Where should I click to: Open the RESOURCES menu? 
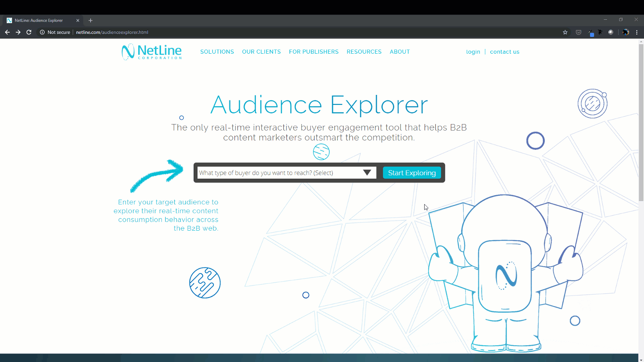(x=364, y=52)
